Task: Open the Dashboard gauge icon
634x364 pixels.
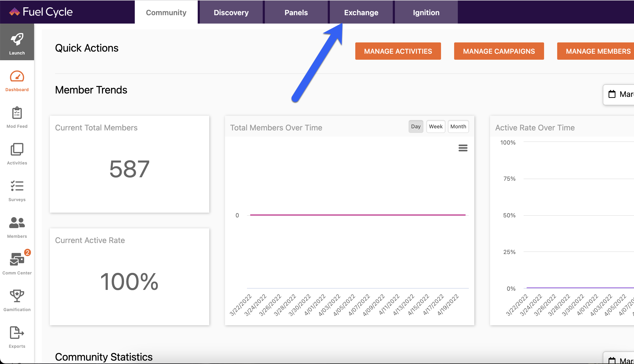Action: 17,76
